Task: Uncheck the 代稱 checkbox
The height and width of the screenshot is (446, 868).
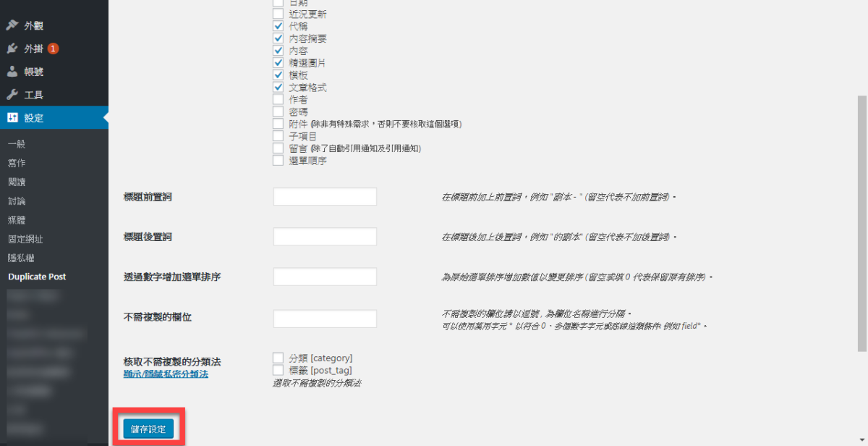Action: click(x=278, y=26)
